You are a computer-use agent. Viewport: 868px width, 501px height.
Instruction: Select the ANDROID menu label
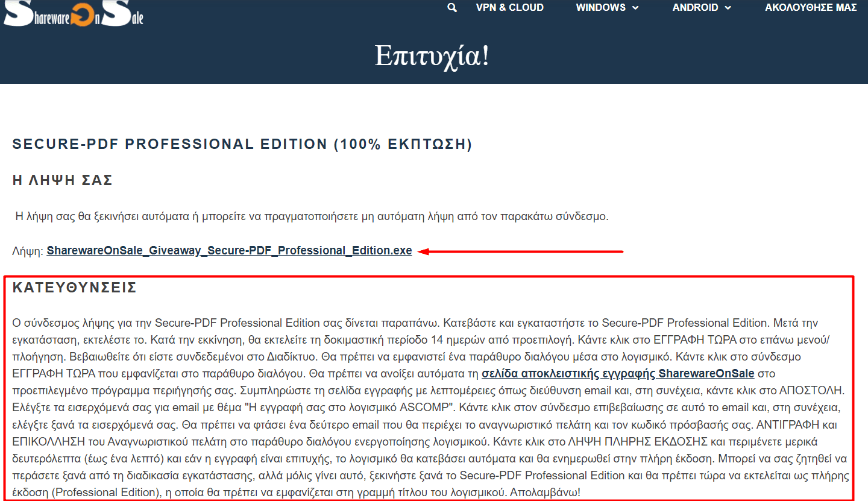coord(696,8)
